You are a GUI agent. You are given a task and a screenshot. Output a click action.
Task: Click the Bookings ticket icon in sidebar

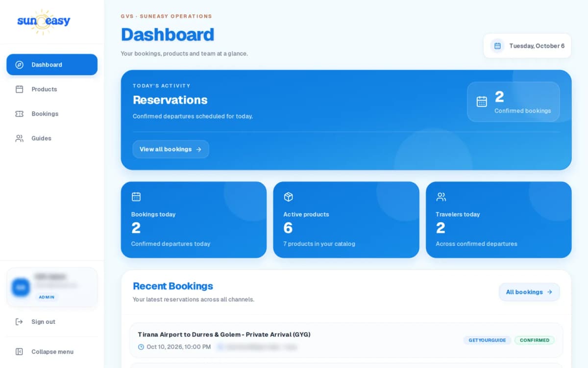coord(20,114)
